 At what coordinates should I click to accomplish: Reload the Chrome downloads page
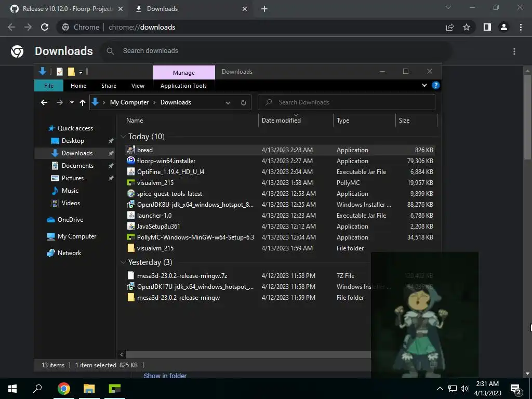pos(45,27)
